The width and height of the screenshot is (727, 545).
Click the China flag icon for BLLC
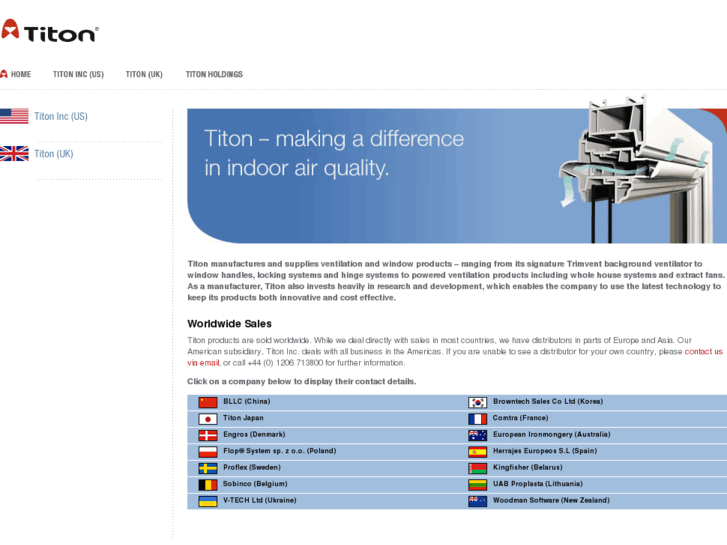(x=208, y=402)
